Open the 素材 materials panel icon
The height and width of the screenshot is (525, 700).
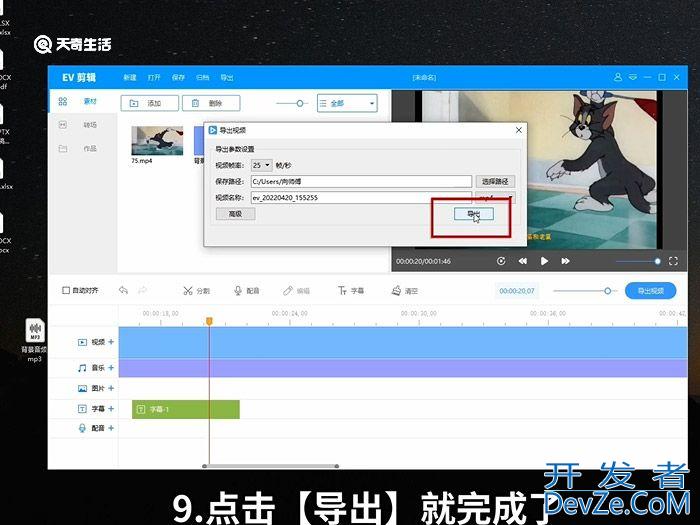pyautogui.click(x=63, y=101)
